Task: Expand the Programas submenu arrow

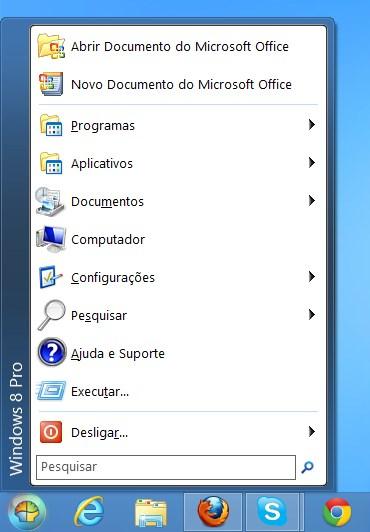Action: pos(312,125)
